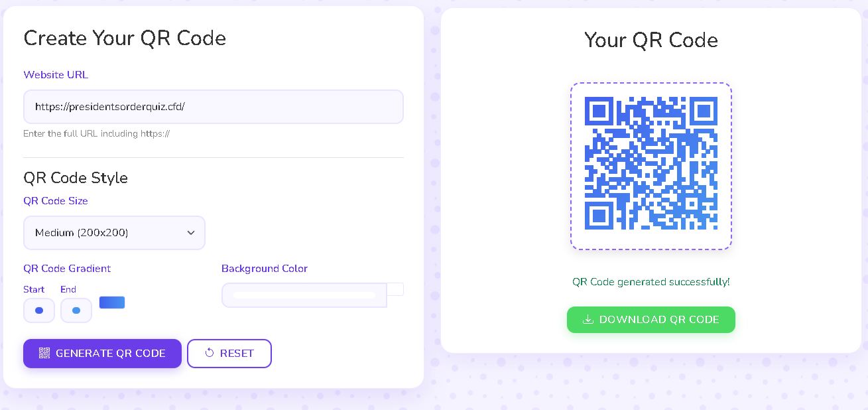Focus the Website URL input field
868x410 pixels.
click(214, 107)
